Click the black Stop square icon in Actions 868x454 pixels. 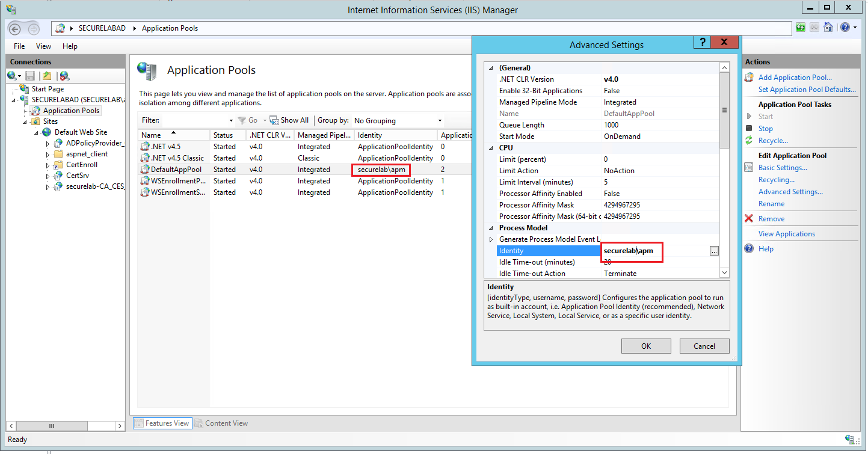tap(749, 128)
